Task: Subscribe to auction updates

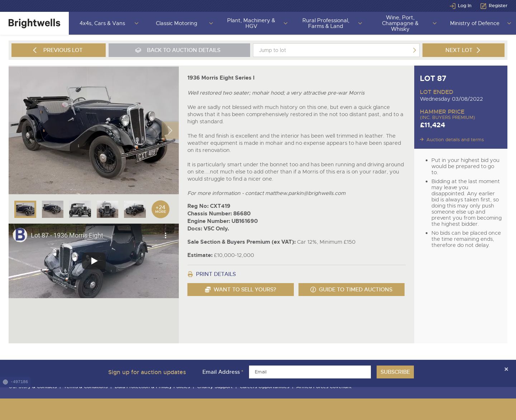Action: click(395, 372)
